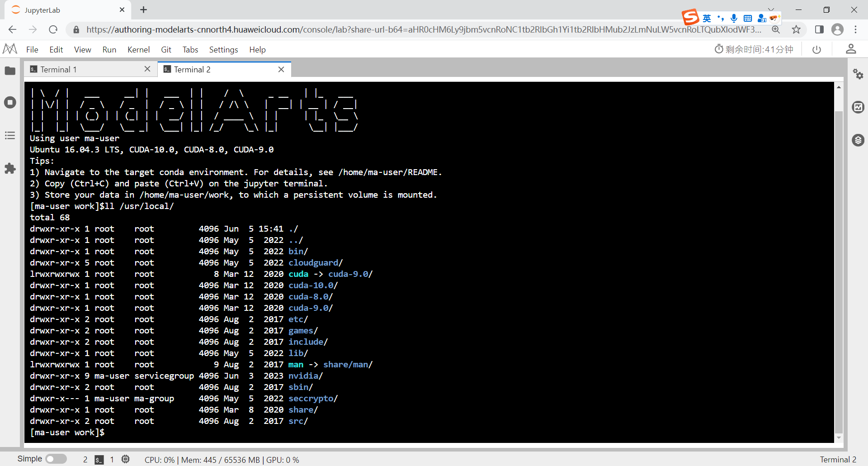
Task: Open the Run menu
Action: pyautogui.click(x=109, y=49)
